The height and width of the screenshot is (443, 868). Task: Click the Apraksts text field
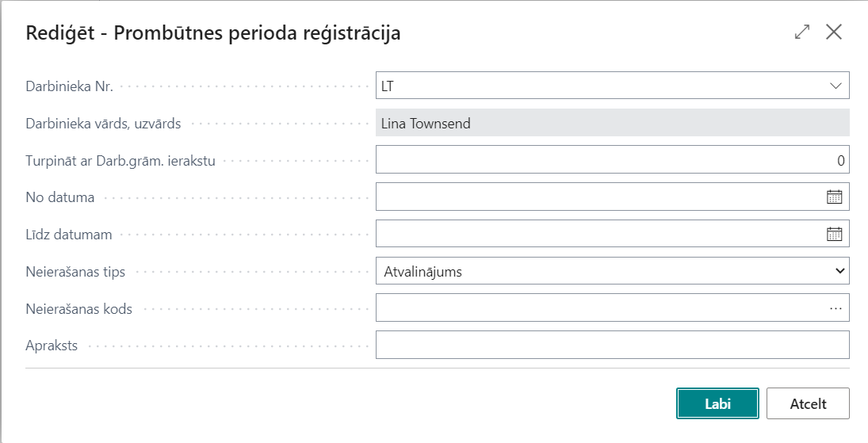coord(612,346)
